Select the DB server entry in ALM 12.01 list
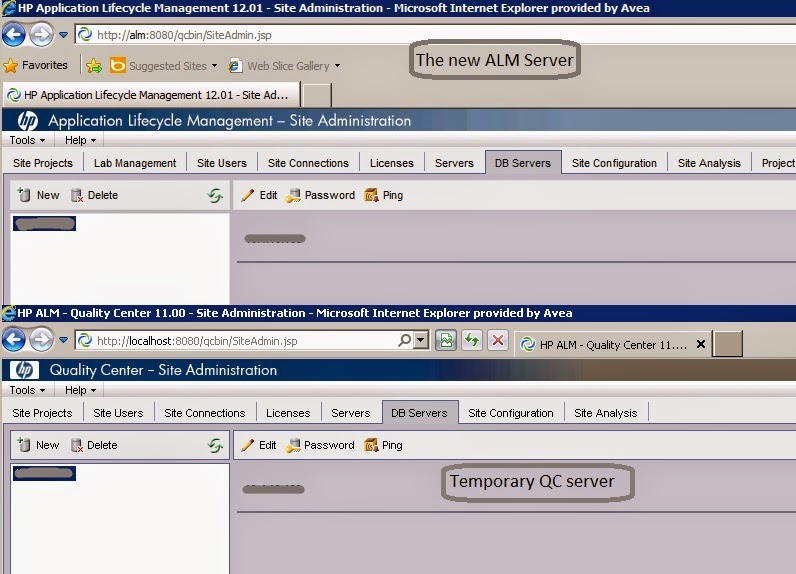Screen dimensions: 796x574 tap(44, 223)
